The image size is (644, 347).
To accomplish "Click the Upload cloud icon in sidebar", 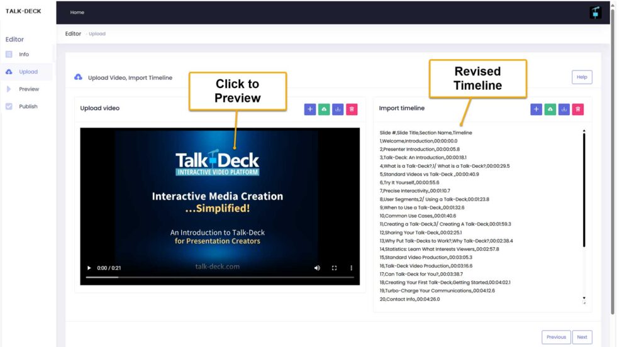I will [x=9, y=72].
